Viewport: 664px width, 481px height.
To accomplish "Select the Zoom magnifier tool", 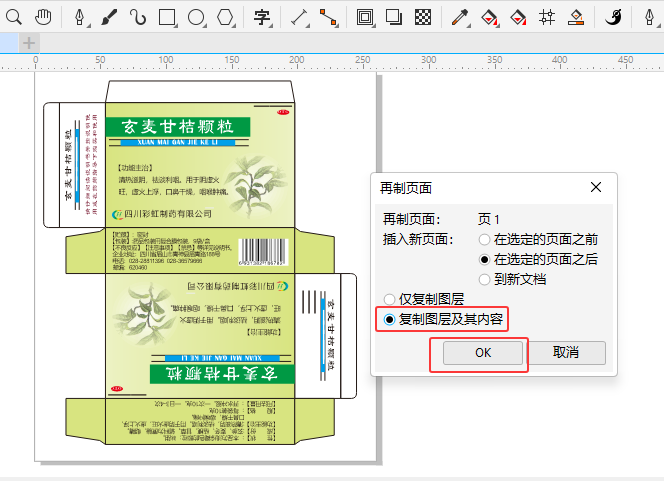I will (x=14, y=17).
